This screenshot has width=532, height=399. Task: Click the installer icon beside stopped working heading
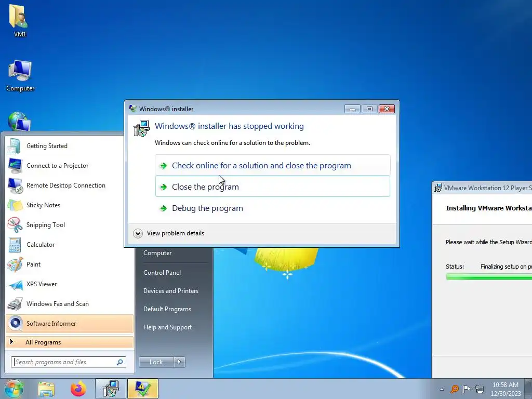tap(141, 128)
